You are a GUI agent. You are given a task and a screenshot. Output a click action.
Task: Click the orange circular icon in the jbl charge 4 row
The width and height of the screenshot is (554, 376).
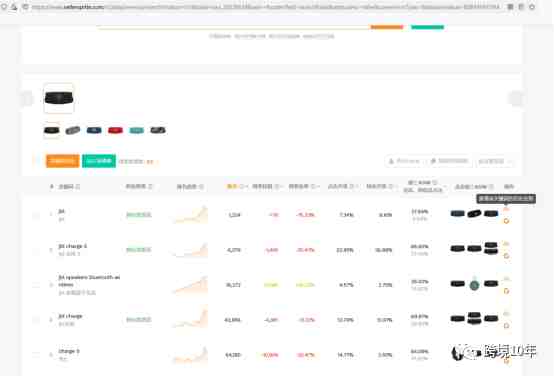(x=506, y=255)
